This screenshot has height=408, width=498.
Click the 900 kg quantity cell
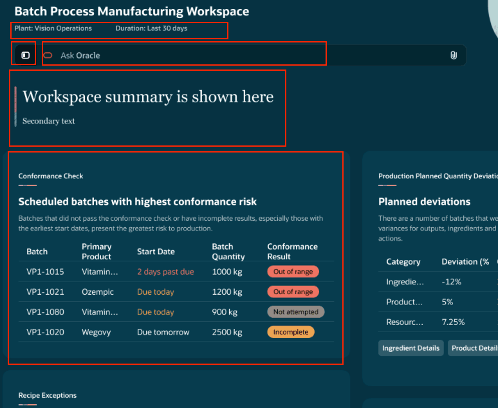(x=225, y=312)
